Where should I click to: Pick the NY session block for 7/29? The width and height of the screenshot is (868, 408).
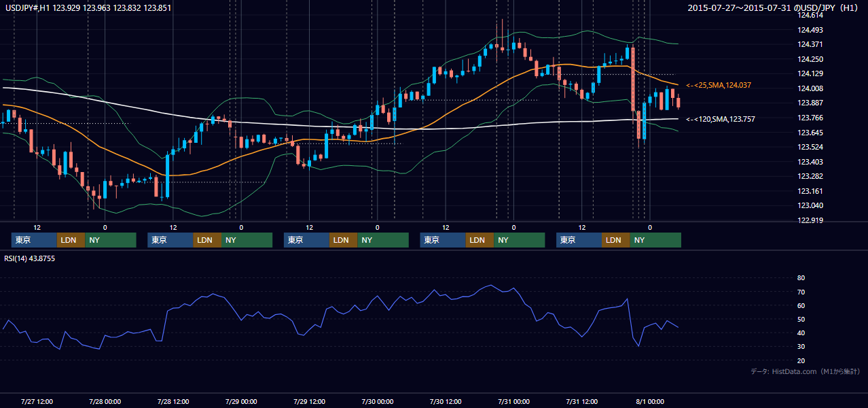click(x=383, y=240)
